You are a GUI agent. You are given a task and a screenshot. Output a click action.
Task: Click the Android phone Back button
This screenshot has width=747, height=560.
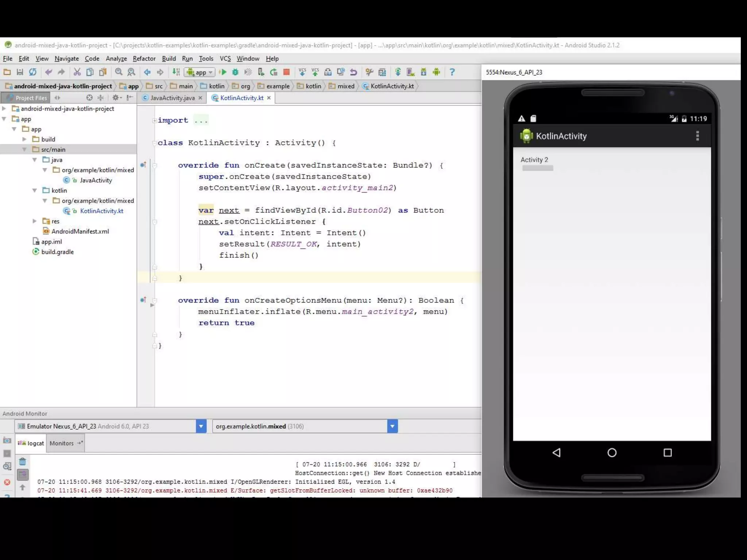pos(557,453)
